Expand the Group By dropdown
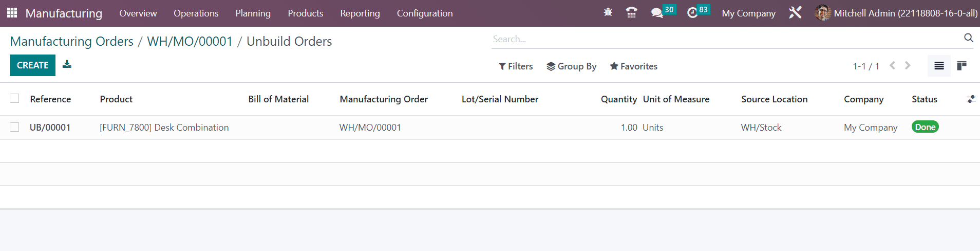980x251 pixels. [572, 66]
